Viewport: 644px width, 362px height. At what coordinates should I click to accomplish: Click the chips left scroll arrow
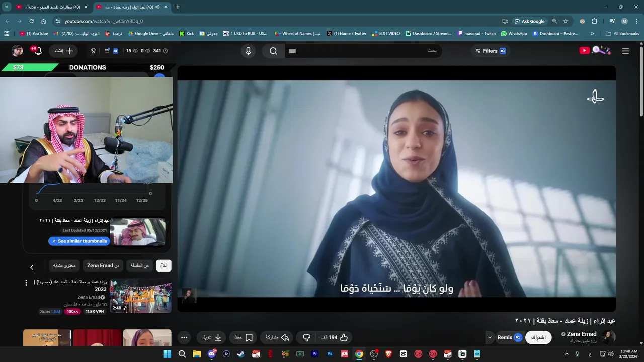32,267
